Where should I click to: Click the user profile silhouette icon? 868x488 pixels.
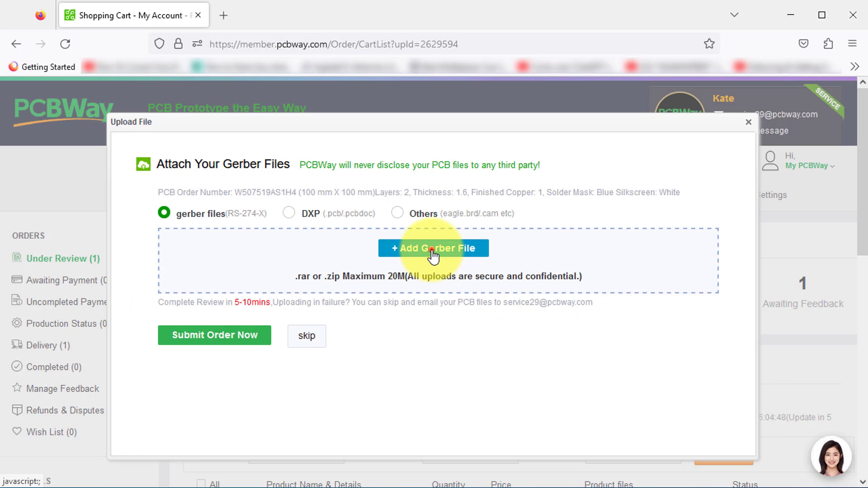pyautogui.click(x=770, y=161)
